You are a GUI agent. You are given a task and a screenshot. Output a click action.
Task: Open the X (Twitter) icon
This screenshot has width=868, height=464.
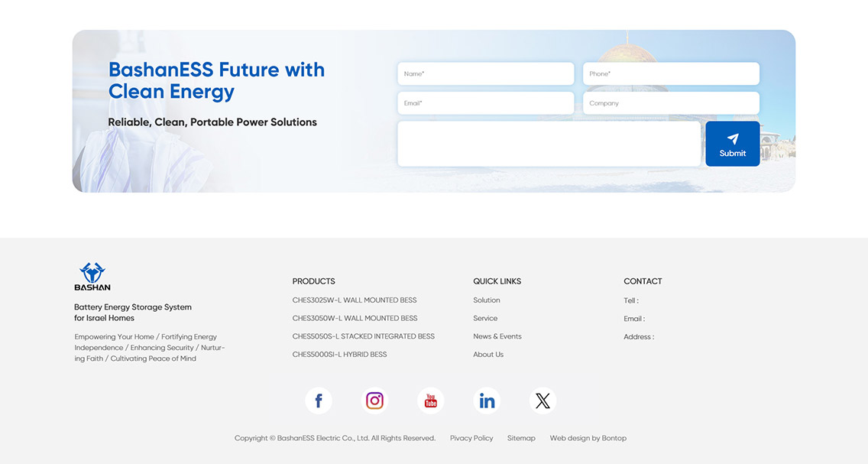tap(542, 401)
